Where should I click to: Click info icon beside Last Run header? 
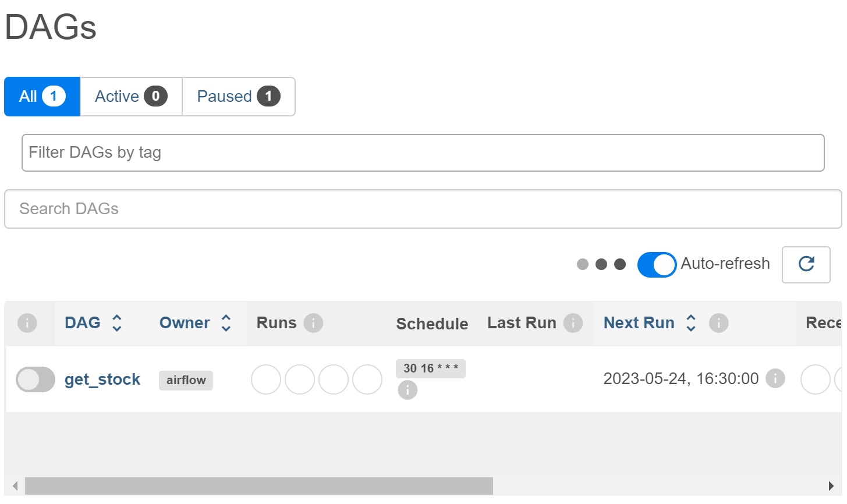pos(573,323)
